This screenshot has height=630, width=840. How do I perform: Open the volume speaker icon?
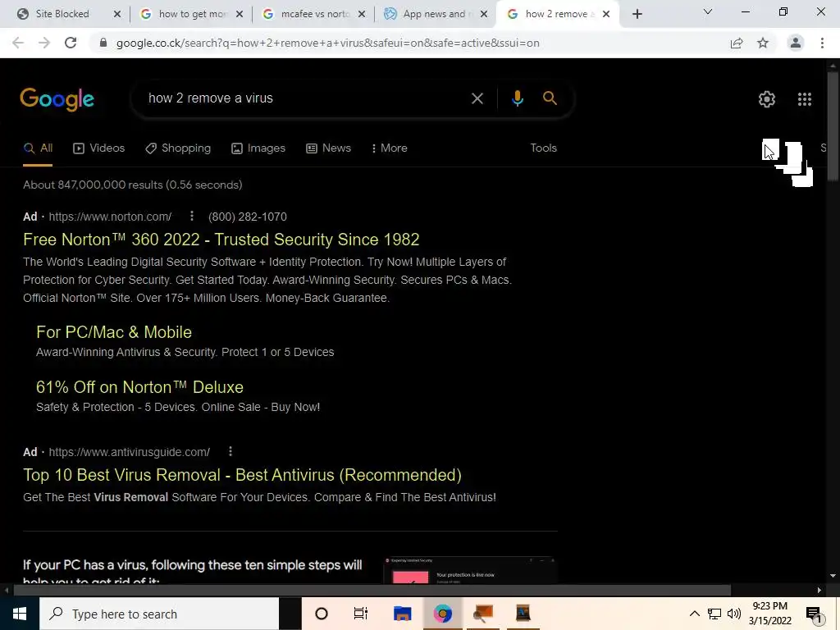pos(734,614)
